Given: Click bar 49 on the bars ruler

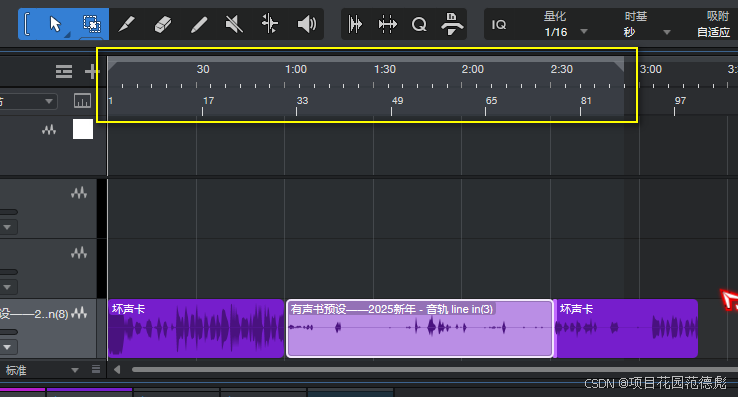Looking at the screenshot, I should (x=397, y=101).
